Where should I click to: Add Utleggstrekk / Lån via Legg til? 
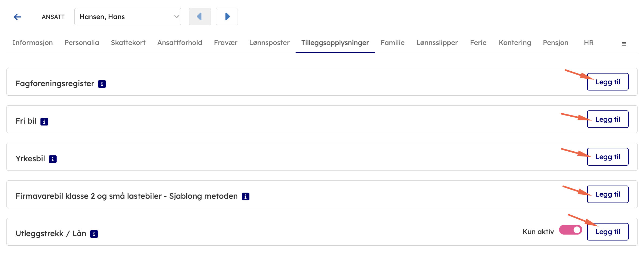(608, 232)
